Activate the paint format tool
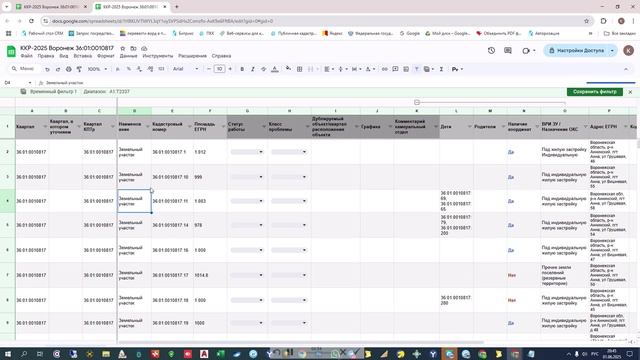 pyautogui.click(x=79, y=69)
